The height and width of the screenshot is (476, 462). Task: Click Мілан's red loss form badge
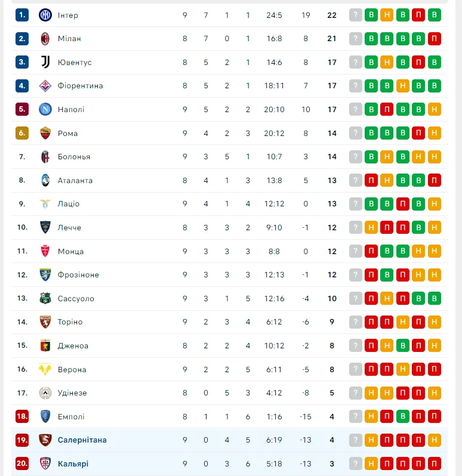point(435,39)
